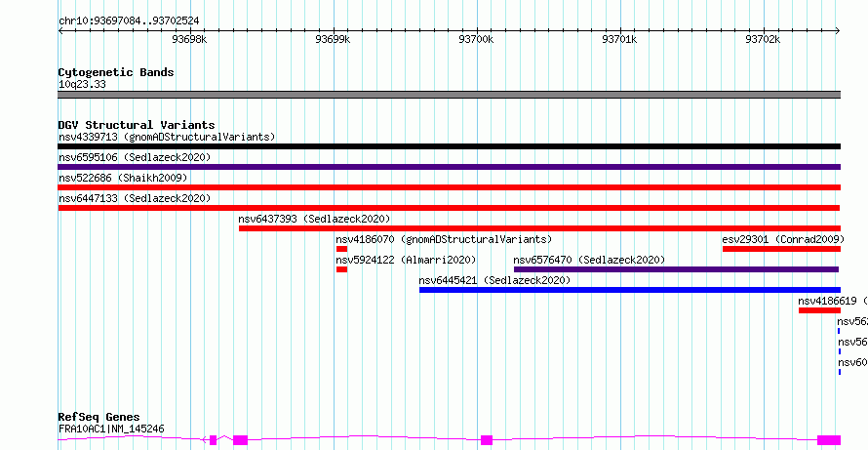Click the 10q23.33 band label
The width and height of the screenshot is (868, 450).
pyautogui.click(x=82, y=85)
